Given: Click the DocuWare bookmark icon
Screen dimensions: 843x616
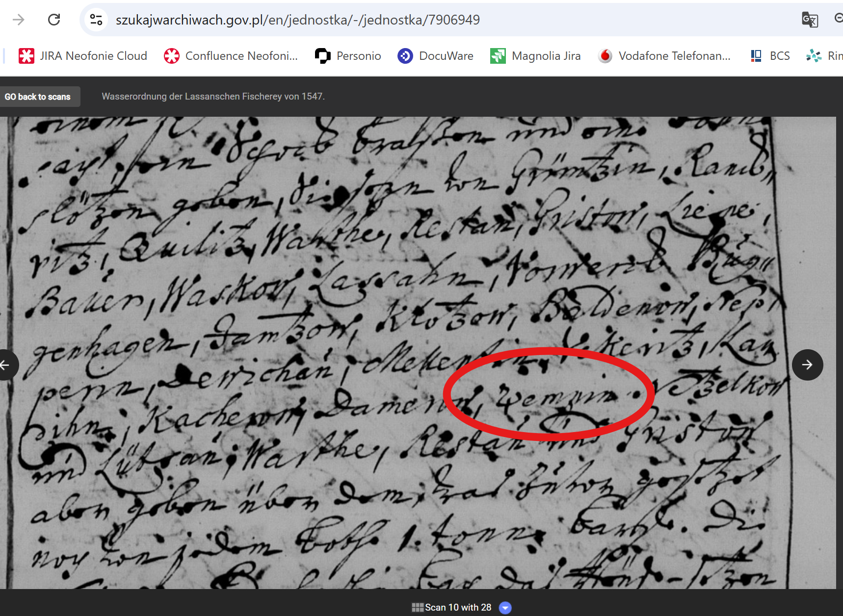Looking at the screenshot, I should tap(405, 56).
